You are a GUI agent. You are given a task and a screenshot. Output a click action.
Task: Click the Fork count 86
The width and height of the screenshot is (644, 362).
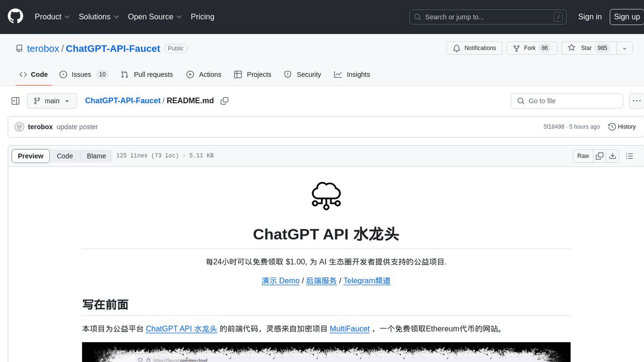pyautogui.click(x=545, y=48)
